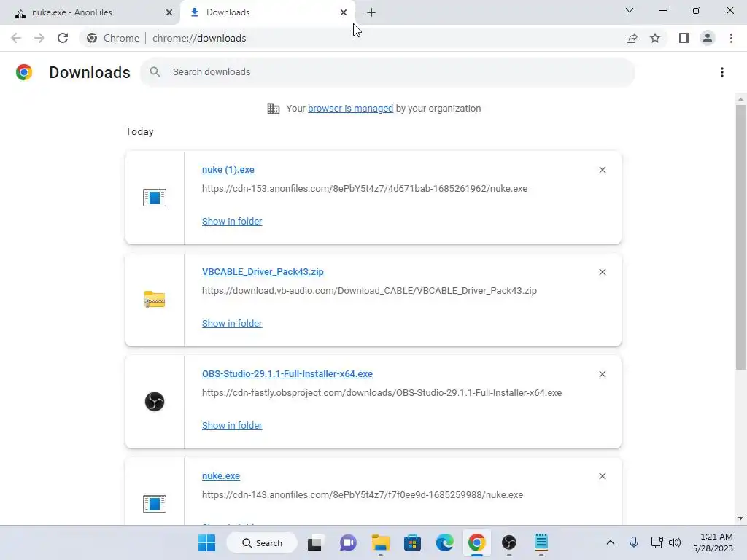Screen dimensions: 747x560
Task: Open the Windows Start menu
Action: [x=206, y=542]
